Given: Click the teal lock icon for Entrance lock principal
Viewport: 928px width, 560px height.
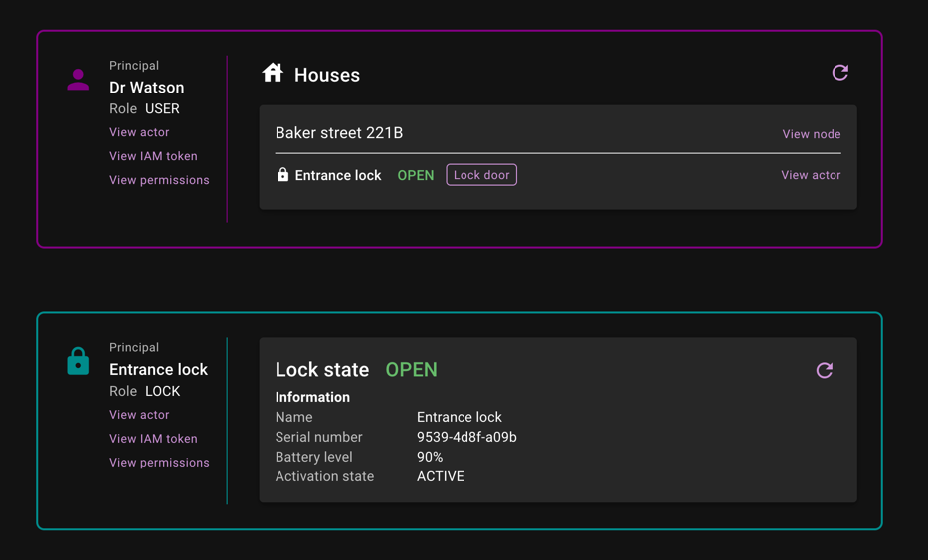Looking at the screenshot, I should [x=78, y=361].
